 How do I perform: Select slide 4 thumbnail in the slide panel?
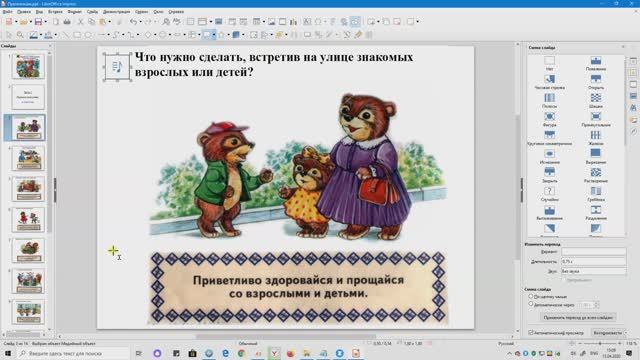[28, 158]
